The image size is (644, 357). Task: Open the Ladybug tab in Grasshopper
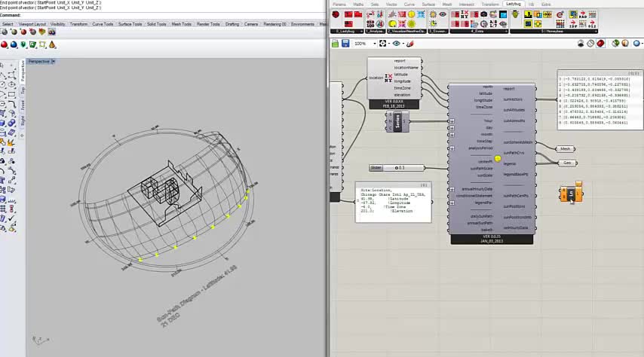pos(513,4)
